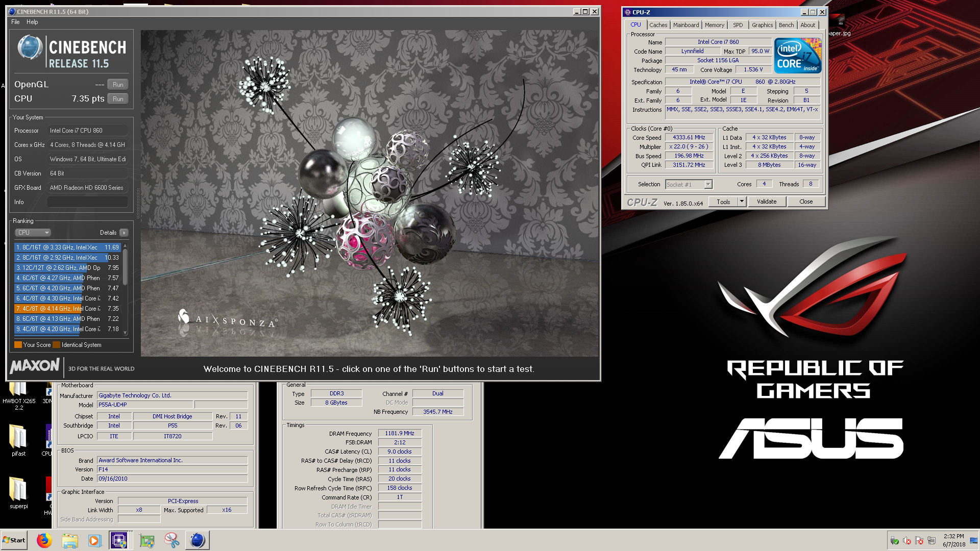The image size is (980, 551).
Task: Open Firefox from the taskbar
Action: 44,540
